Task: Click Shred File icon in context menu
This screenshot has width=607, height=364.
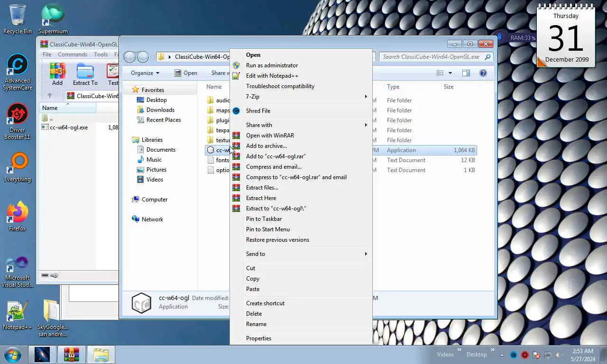Action: (x=236, y=111)
